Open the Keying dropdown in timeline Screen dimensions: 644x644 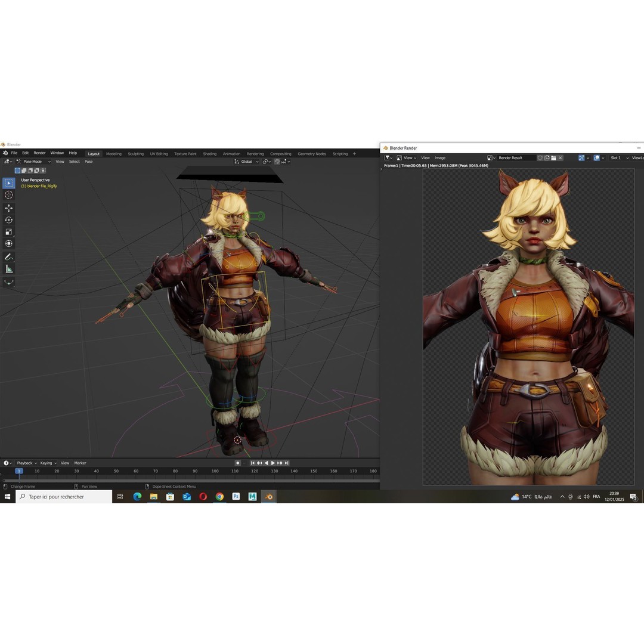point(48,463)
